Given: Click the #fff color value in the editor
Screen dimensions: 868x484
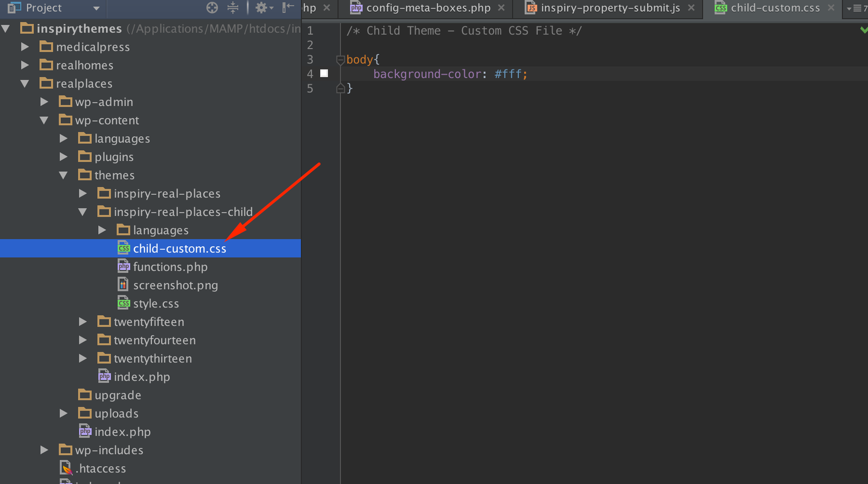Looking at the screenshot, I should click(x=508, y=74).
